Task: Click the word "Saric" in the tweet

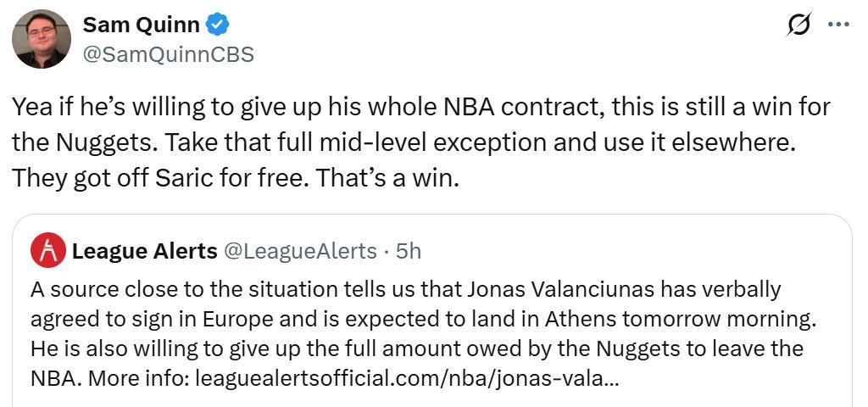Action: point(188,179)
